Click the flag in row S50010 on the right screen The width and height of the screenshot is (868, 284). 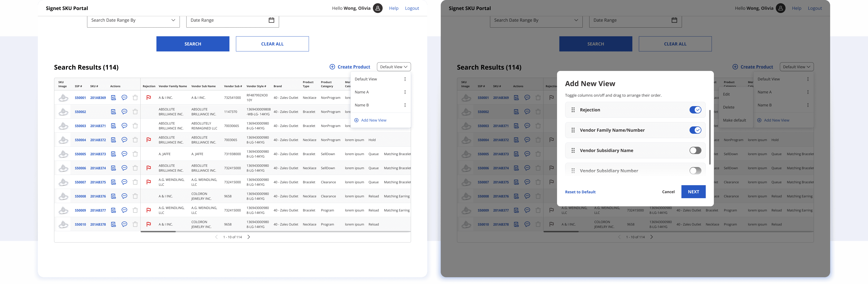pos(552,224)
